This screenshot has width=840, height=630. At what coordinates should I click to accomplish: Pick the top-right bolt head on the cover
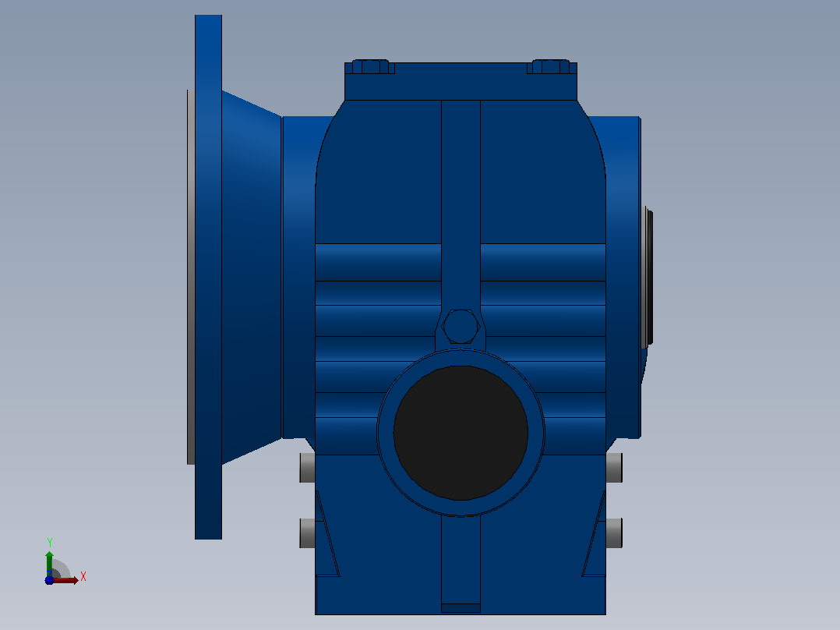[x=551, y=66]
